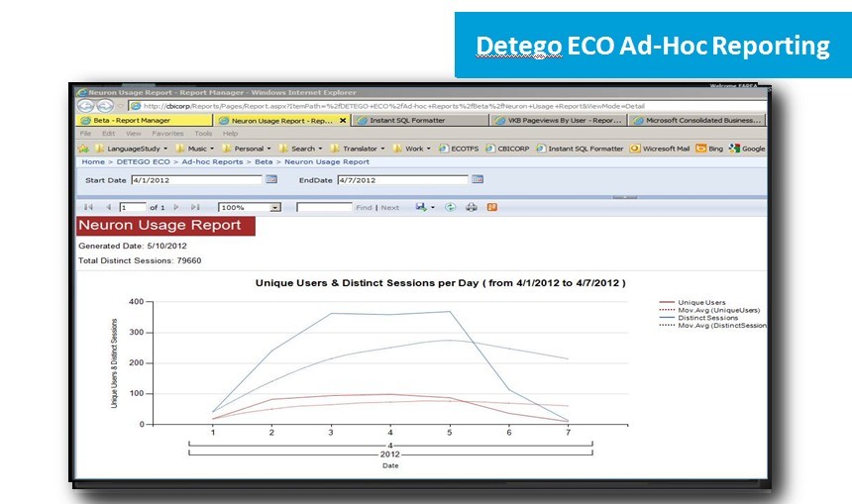
Task: Switch to Microsoft Consolidated Business tab
Action: [x=697, y=121]
